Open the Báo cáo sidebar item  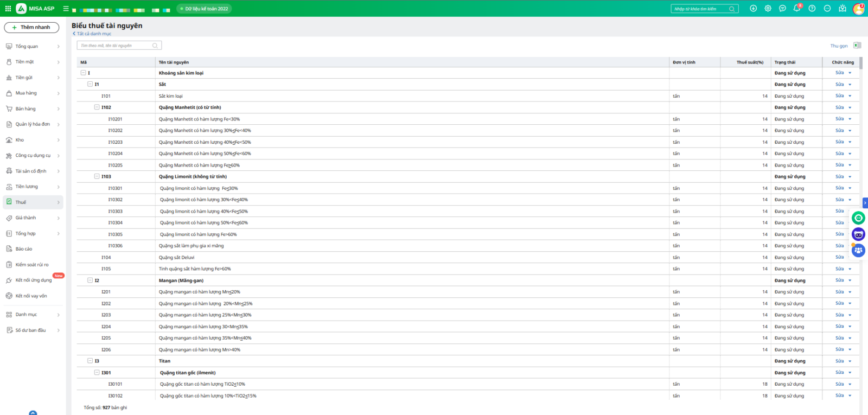[x=24, y=249]
